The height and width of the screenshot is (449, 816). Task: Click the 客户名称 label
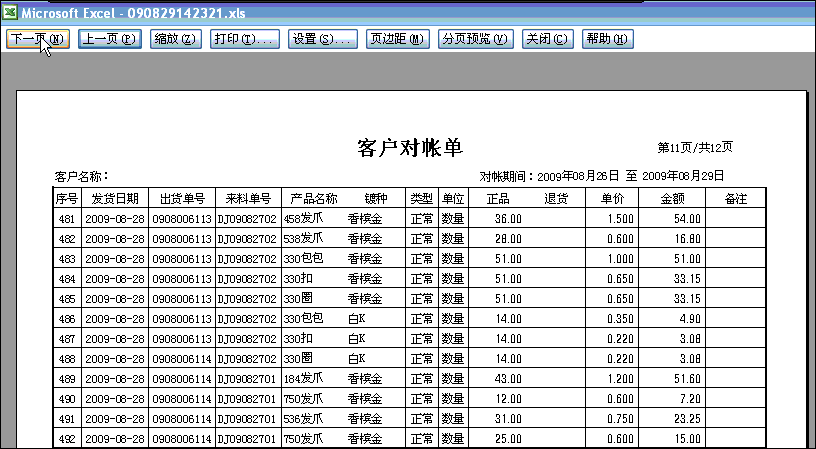pyautogui.click(x=82, y=176)
